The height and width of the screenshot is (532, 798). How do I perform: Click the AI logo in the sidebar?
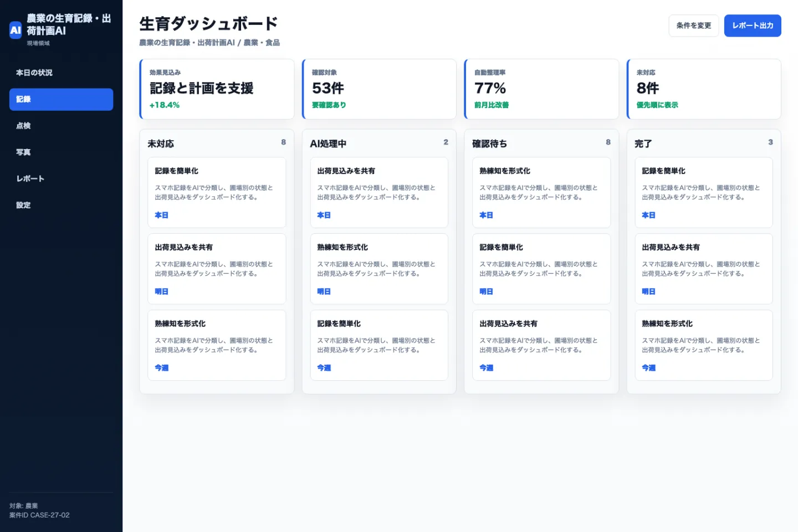(16, 30)
